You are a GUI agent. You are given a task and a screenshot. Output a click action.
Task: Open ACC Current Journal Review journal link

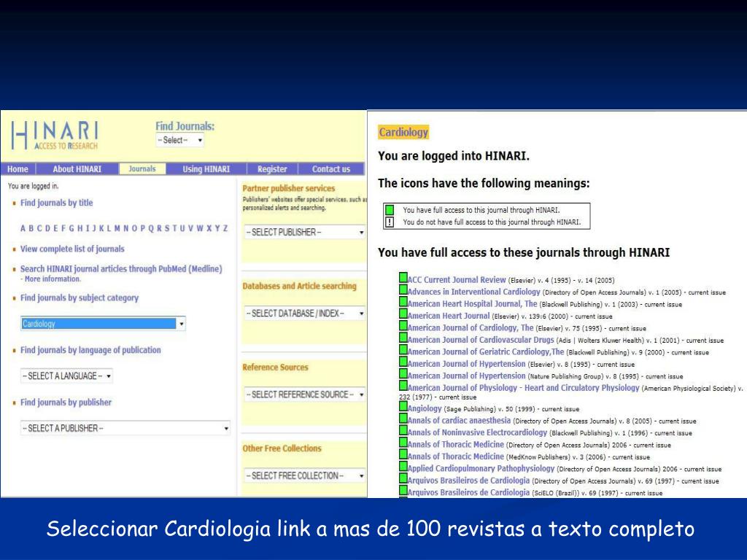pos(457,280)
